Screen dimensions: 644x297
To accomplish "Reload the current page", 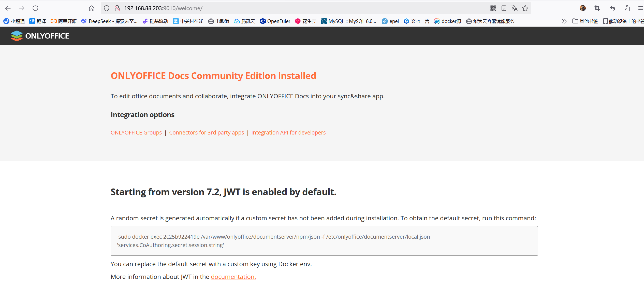I will (35, 8).
